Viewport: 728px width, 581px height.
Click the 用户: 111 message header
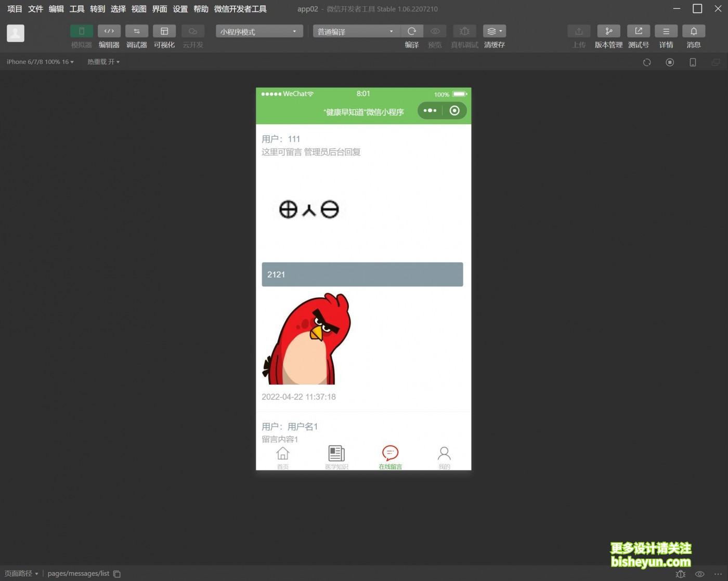pyautogui.click(x=281, y=139)
